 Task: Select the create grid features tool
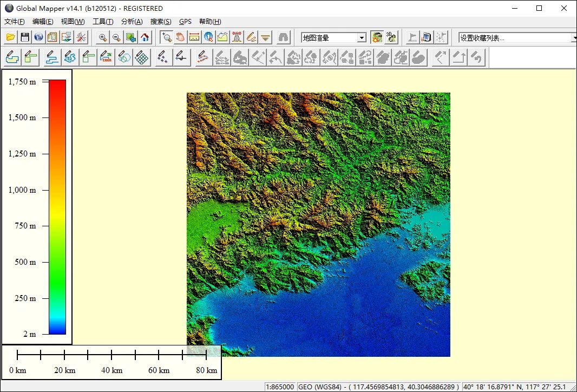click(142, 57)
